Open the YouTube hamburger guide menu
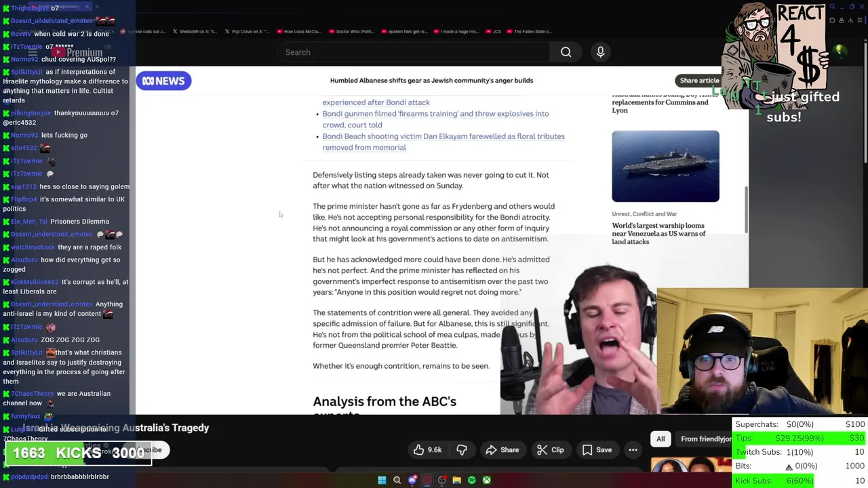 click(32, 52)
